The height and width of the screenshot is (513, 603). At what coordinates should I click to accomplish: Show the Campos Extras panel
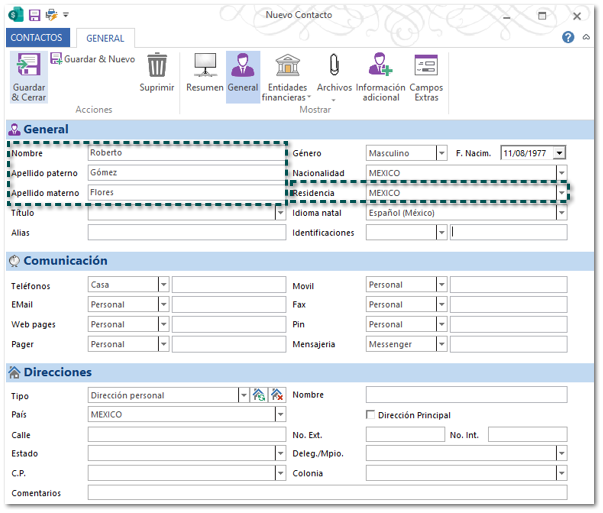(x=426, y=67)
